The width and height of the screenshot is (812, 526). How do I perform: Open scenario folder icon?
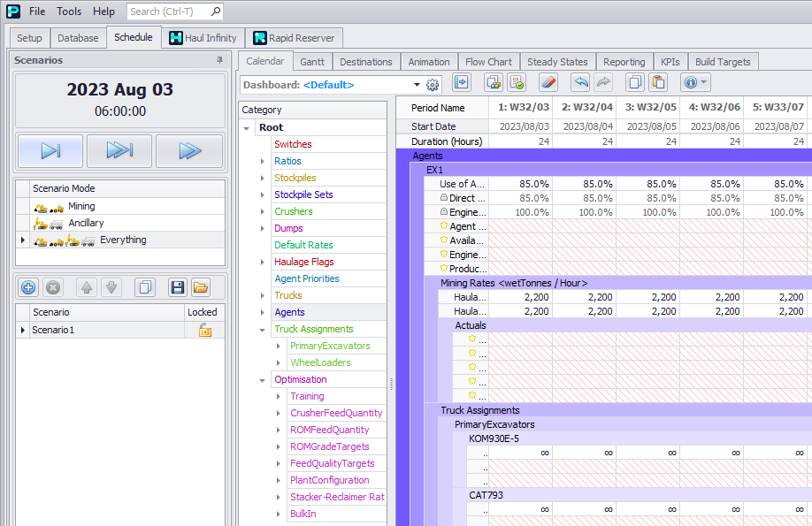(x=201, y=287)
